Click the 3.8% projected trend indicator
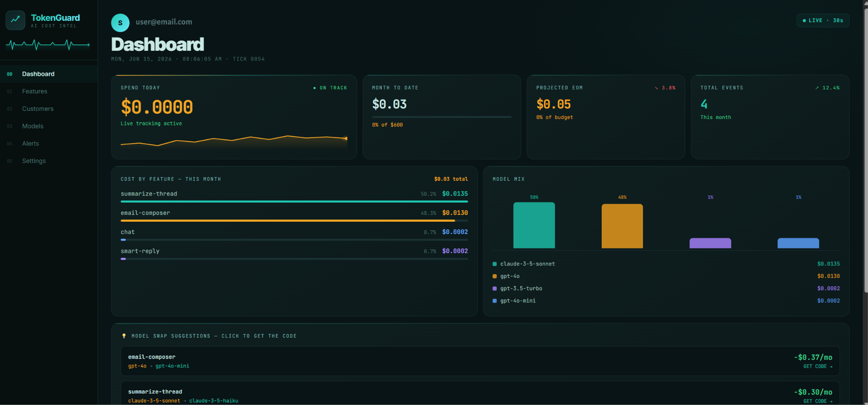This screenshot has height=405, width=868. coord(665,88)
